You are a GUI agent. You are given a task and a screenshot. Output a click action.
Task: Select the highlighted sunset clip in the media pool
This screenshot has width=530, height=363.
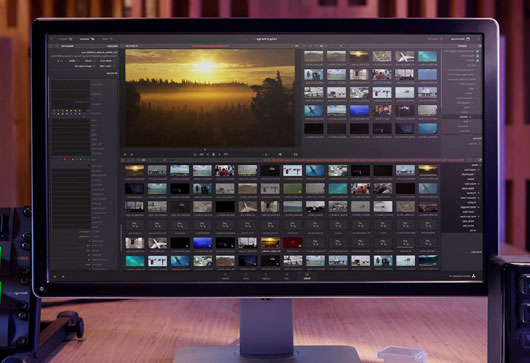[x=270, y=243]
